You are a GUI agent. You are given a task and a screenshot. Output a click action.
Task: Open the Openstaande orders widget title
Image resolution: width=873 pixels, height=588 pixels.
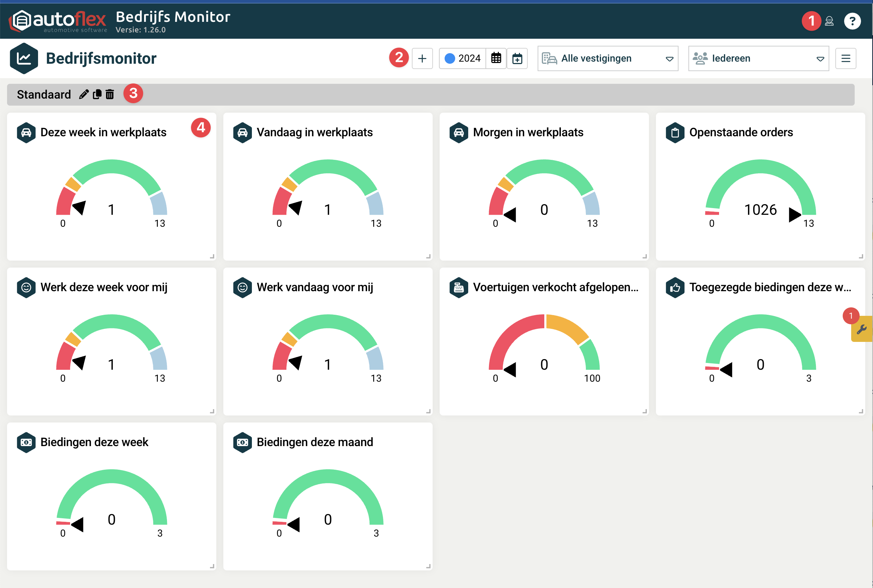pyautogui.click(x=741, y=132)
